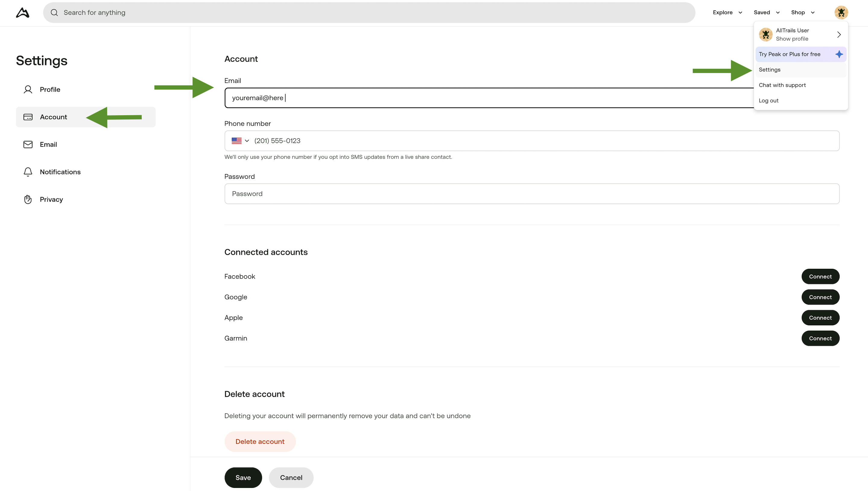This screenshot has width=868, height=491.
Task: Choose Settings in the user menu
Action: point(800,70)
